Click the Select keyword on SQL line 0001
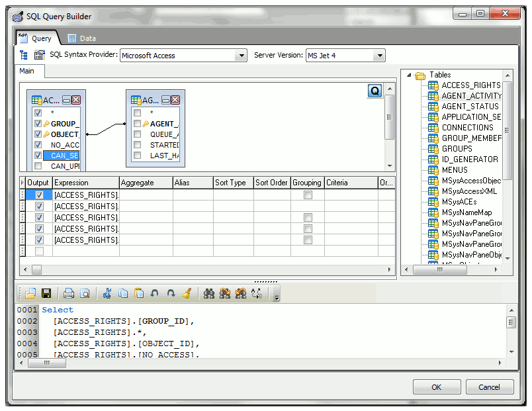Viewport: 532px width, 411px height. 58,310
